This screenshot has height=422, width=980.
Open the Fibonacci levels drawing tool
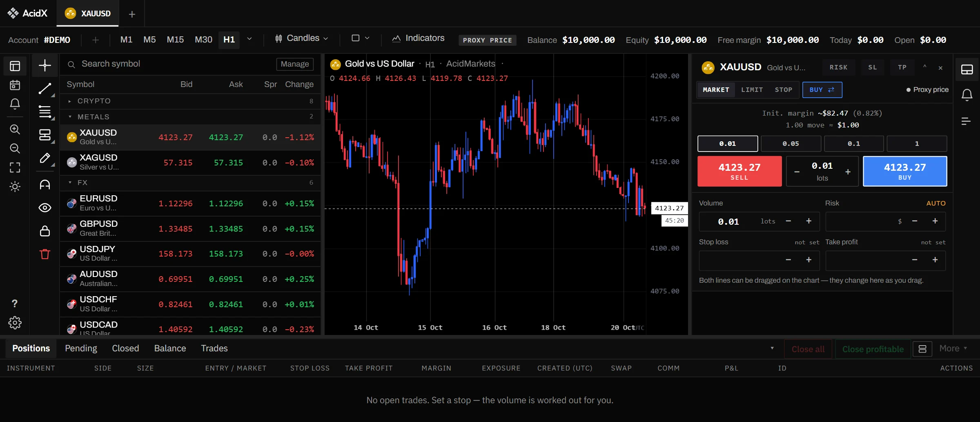[45, 112]
